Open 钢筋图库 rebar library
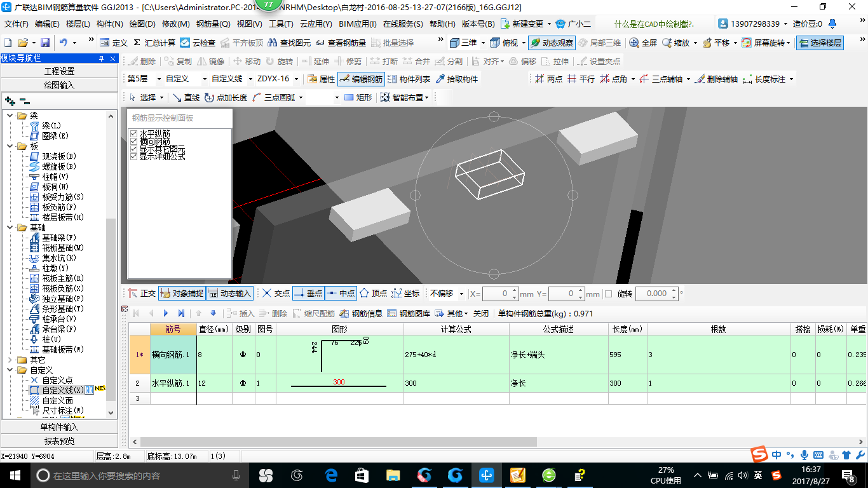The image size is (868, 488). [x=409, y=313]
